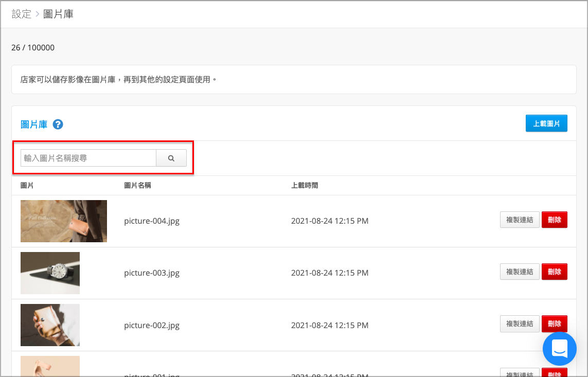Focus the image name search field
This screenshot has width=588, height=377.
pos(88,158)
